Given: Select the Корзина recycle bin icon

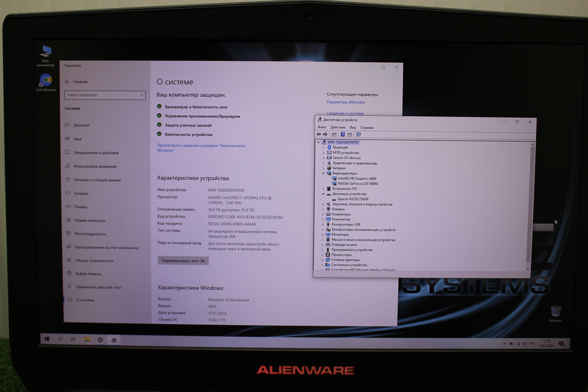Looking at the screenshot, I should coord(555,314).
